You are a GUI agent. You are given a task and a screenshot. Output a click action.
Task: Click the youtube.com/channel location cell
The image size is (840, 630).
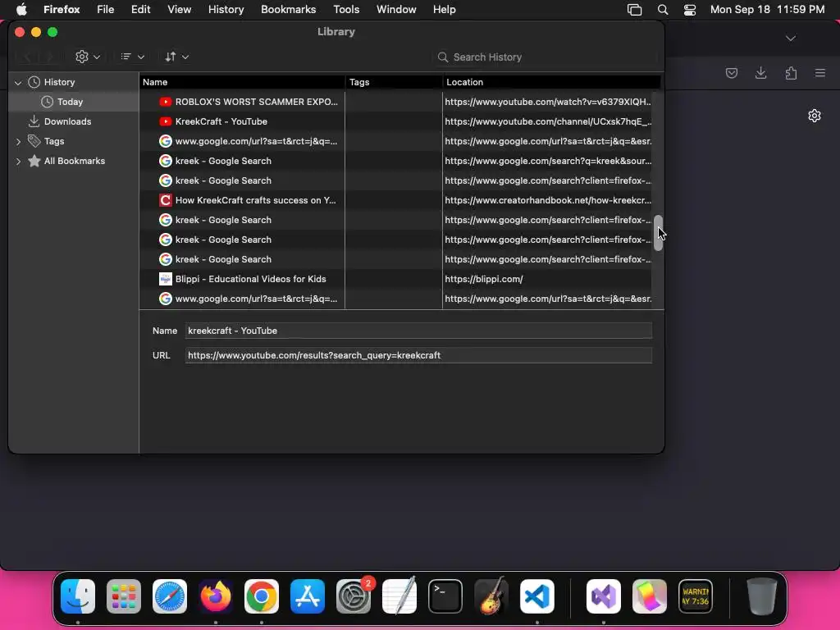click(x=547, y=121)
